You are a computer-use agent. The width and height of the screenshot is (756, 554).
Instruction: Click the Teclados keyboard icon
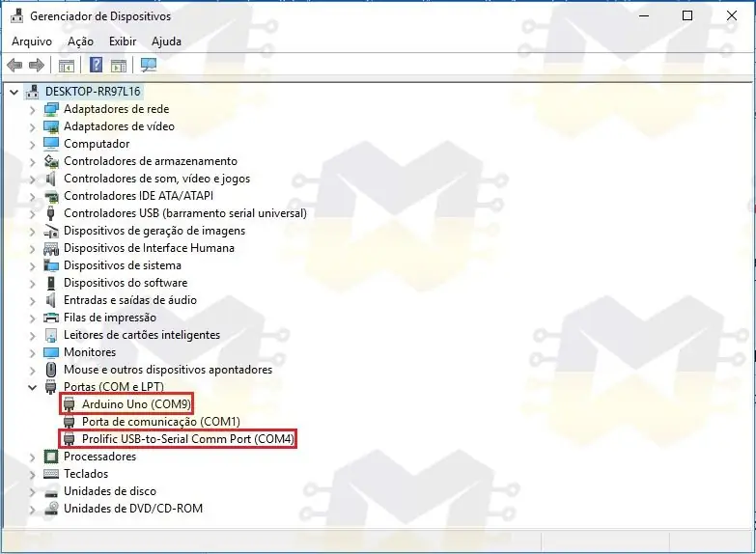(x=51, y=474)
